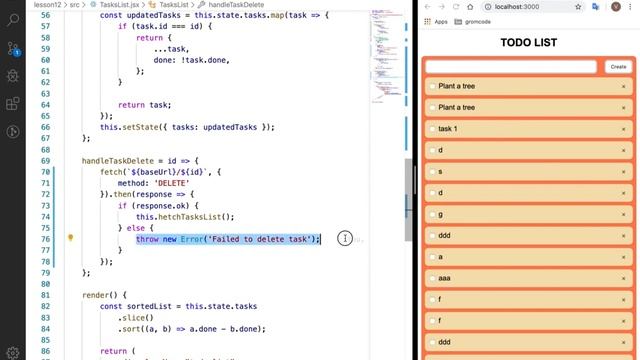Open the TasksList class breadcrumb

(x=174, y=4)
